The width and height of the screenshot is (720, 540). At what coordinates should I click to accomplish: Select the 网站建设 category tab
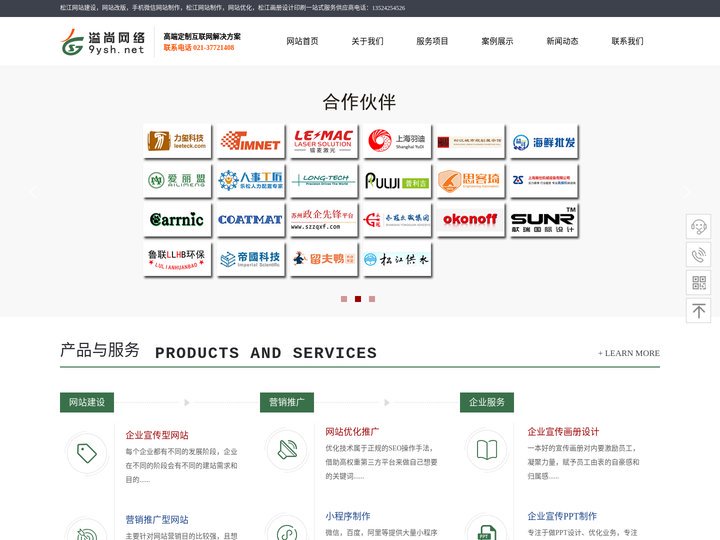pos(87,402)
